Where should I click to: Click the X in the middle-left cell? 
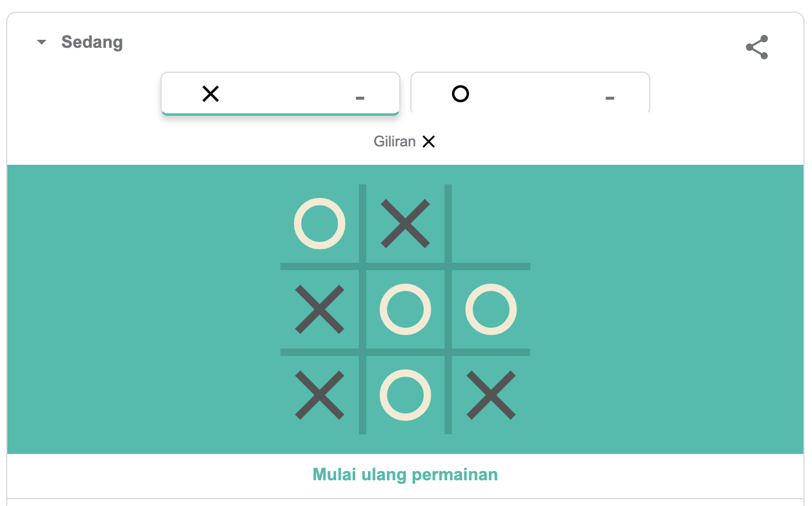pos(320,309)
